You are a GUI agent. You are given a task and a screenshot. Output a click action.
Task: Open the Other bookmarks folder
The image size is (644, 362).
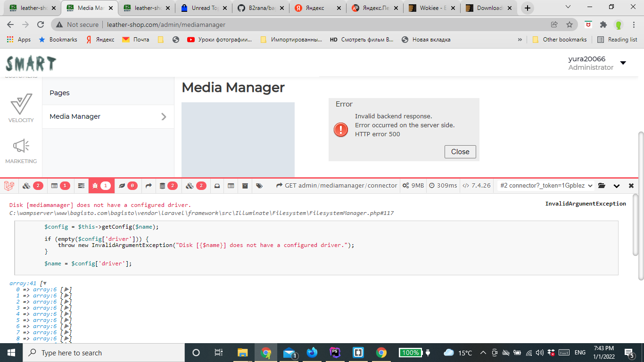coord(560,40)
